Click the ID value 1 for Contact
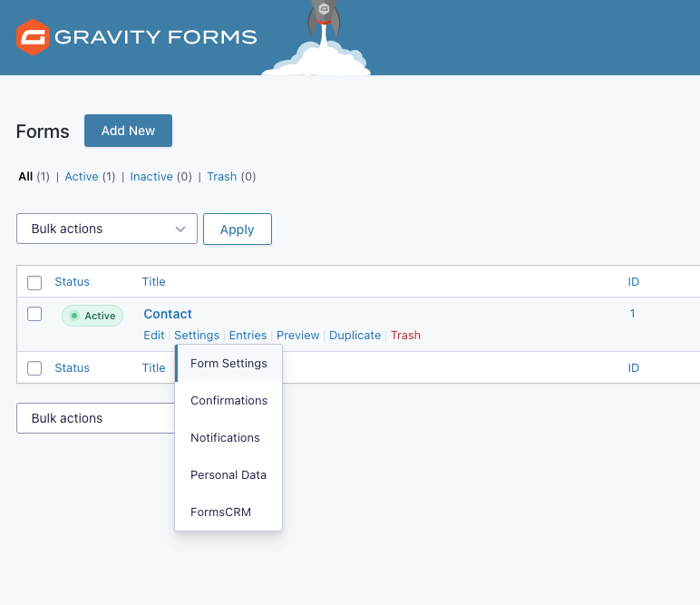The height and width of the screenshot is (605, 700). tap(632, 314)
